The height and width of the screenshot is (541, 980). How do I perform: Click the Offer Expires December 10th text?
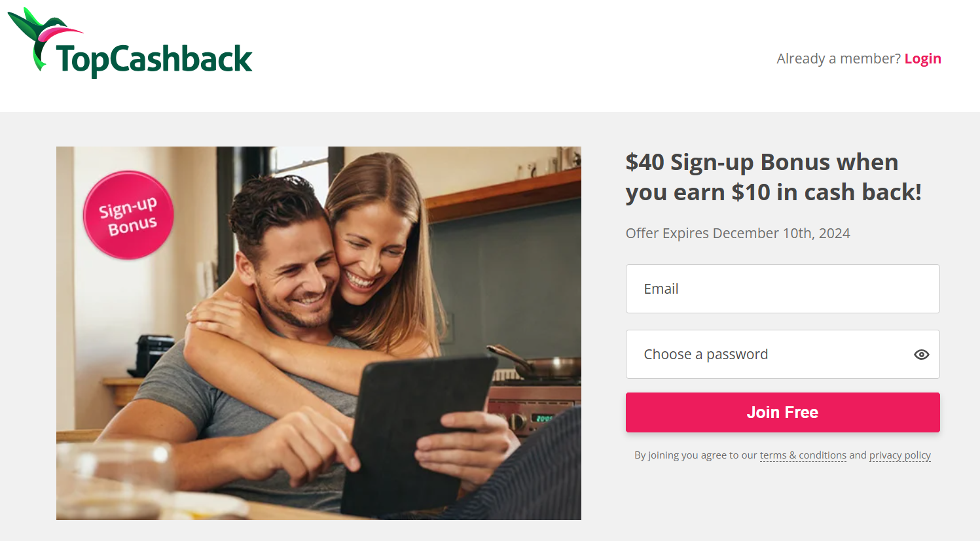(x=738, y=234)
